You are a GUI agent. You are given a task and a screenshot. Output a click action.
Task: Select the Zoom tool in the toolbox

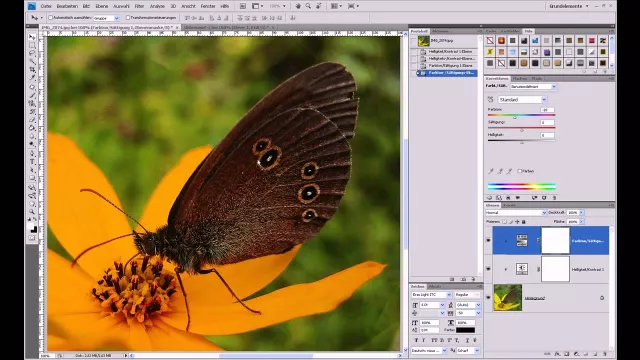(x=32, y=212)
